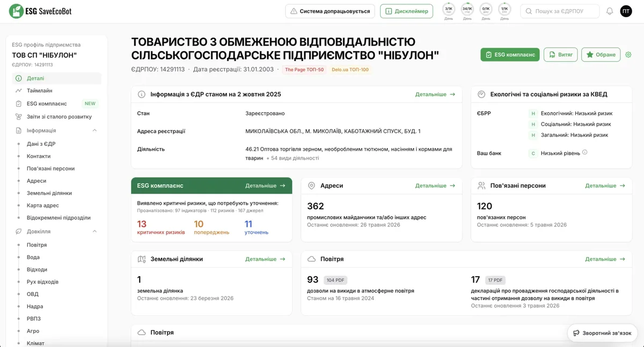Open Детальніше in ESG комплаєнс card

266,186
